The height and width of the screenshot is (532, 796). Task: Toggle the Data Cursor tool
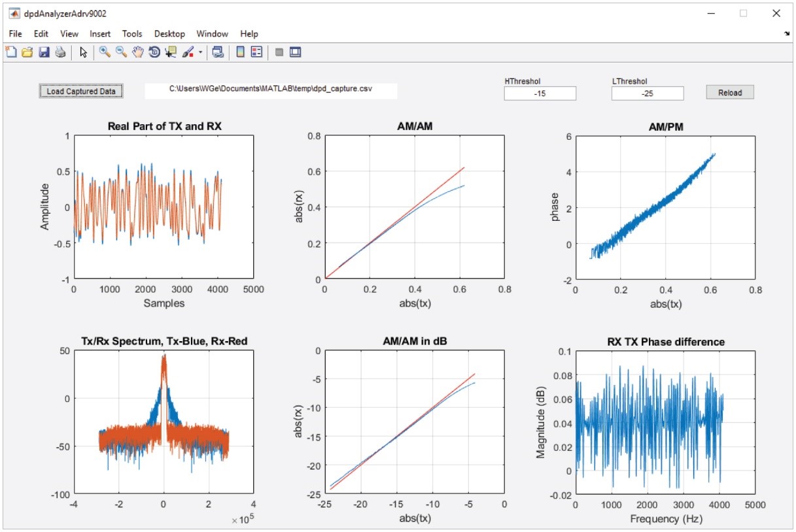(171, 53)
